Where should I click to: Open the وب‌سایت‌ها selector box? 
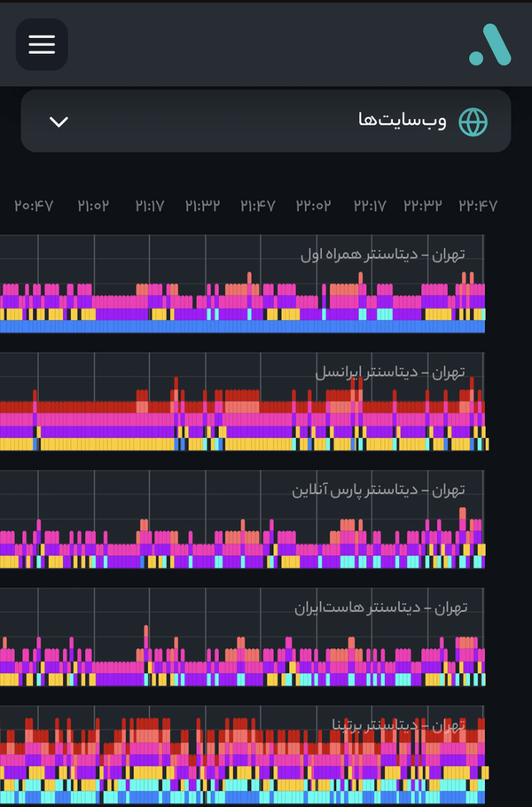(266, 121)
